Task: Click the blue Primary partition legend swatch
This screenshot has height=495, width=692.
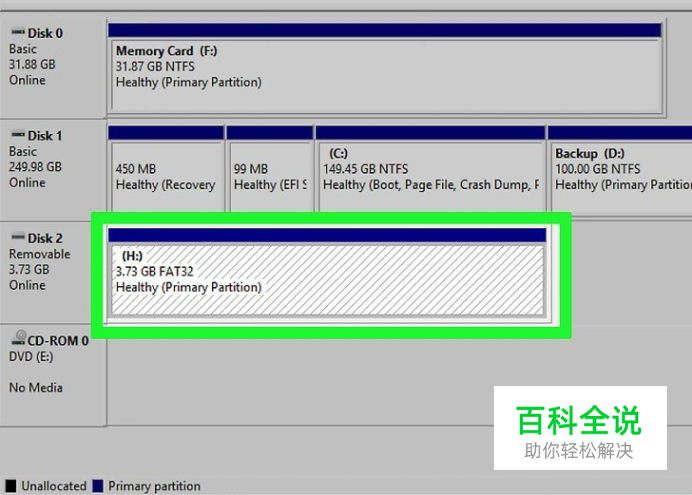Action: coord(98,486)
